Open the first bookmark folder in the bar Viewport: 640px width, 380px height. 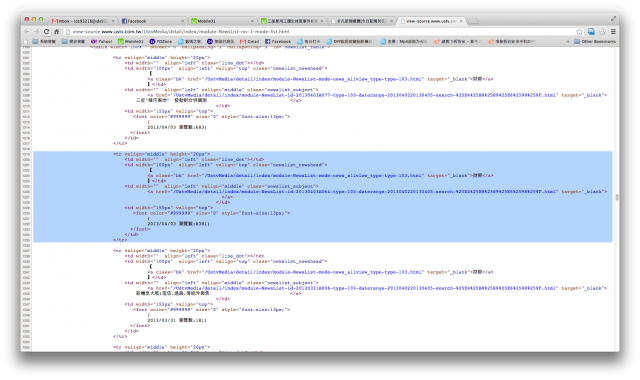(x=44, y=41)
